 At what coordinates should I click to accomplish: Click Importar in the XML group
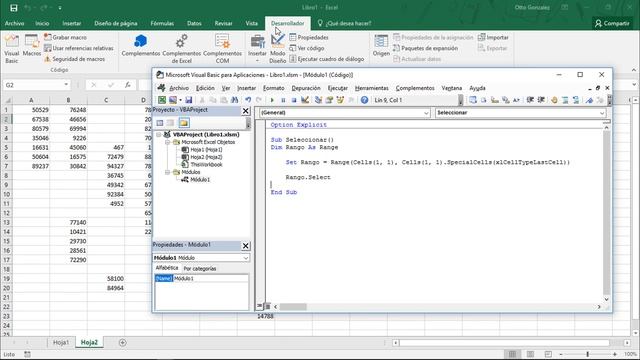click(493, 37)
